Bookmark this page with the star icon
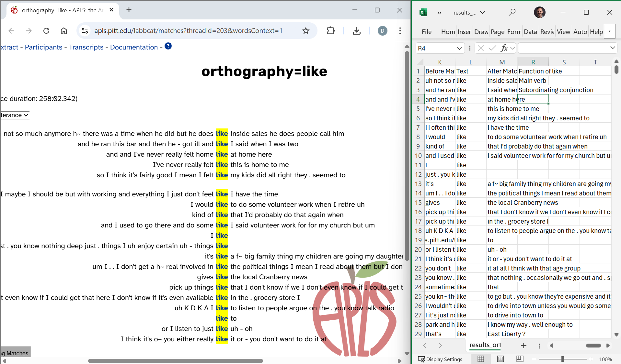621x364 pixels. click(305, 31)
